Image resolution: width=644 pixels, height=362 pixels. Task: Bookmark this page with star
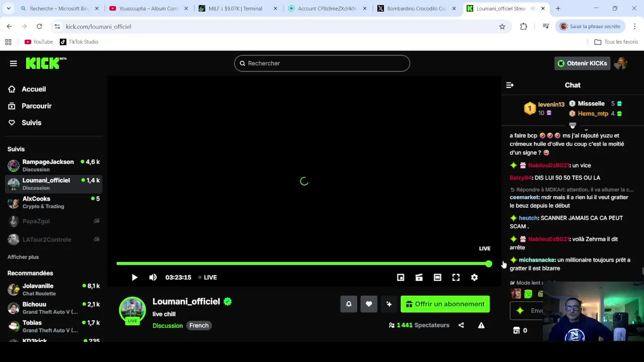pos(502,27)
